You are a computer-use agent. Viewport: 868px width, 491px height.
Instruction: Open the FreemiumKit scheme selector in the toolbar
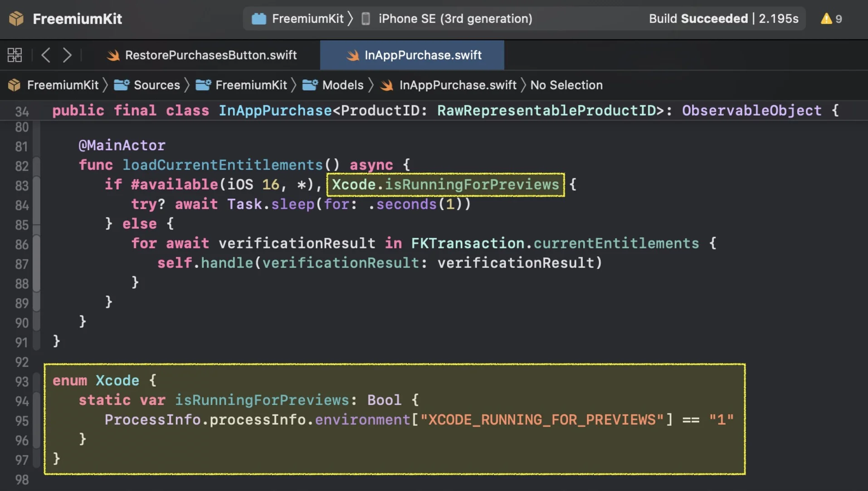(300, 19)
